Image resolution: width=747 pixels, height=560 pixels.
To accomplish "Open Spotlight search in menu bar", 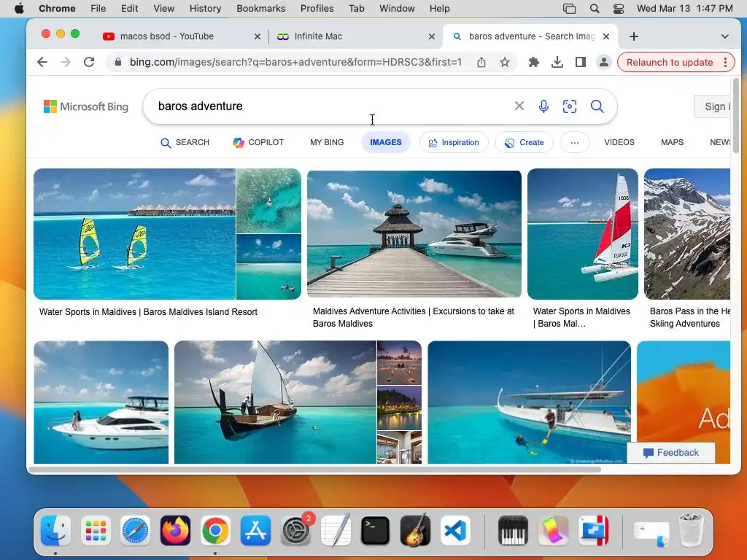I will coord(594,9).
